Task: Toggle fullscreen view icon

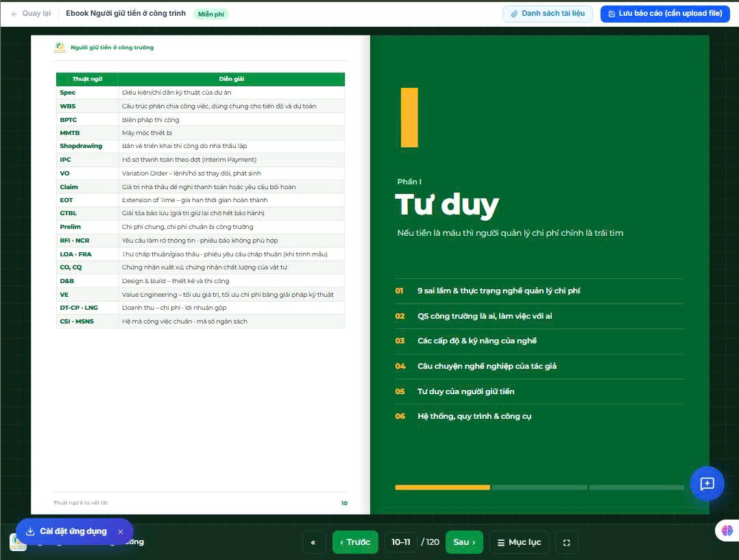Action: 566,542
